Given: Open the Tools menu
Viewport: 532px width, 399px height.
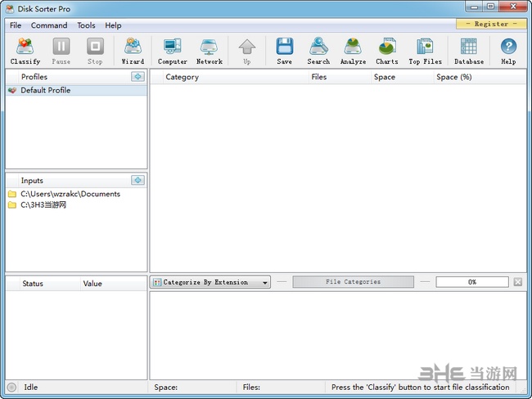Looking at the screenshot, I should click(x=86, y=25).
